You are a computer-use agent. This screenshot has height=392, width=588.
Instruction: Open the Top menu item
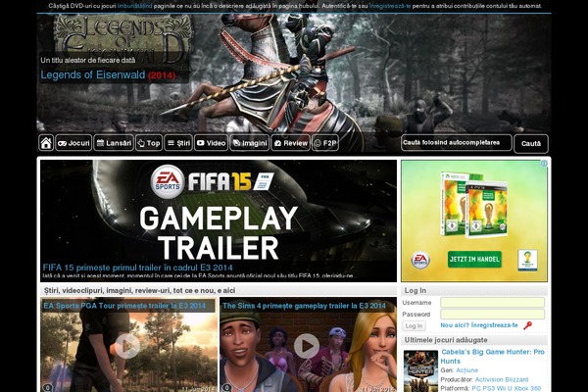tap(149, 143)
